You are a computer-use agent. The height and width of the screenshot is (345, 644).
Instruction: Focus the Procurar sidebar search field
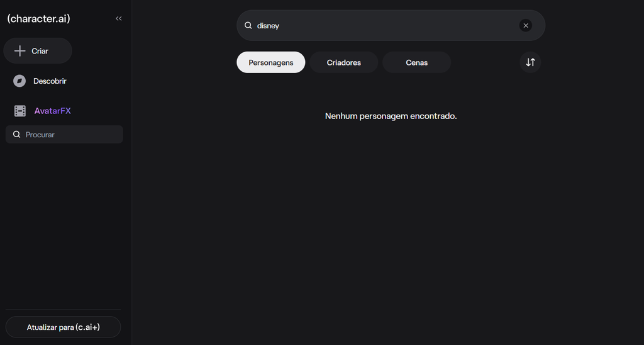[x=69, y=135]
